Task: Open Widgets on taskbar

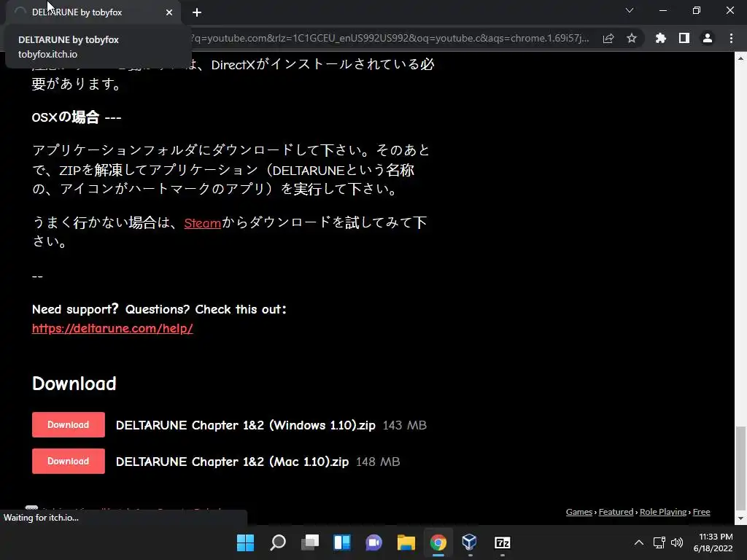Action: [x=342, y=542]
